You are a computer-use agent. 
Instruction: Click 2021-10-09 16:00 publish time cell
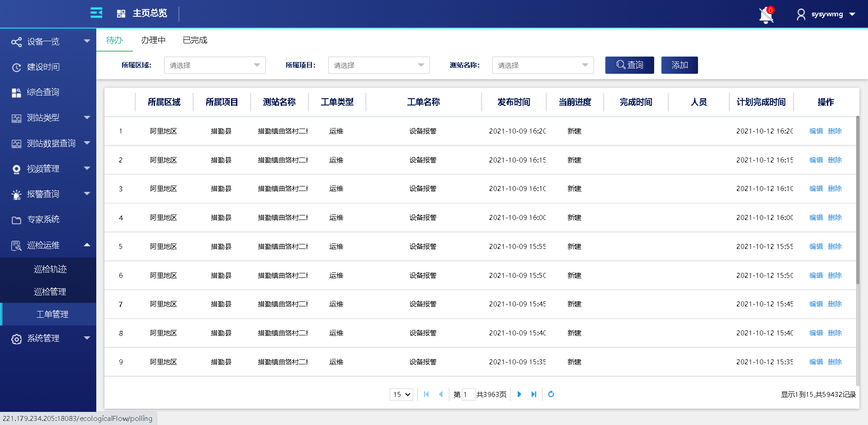pyautogui.click(x=517, y=218)
